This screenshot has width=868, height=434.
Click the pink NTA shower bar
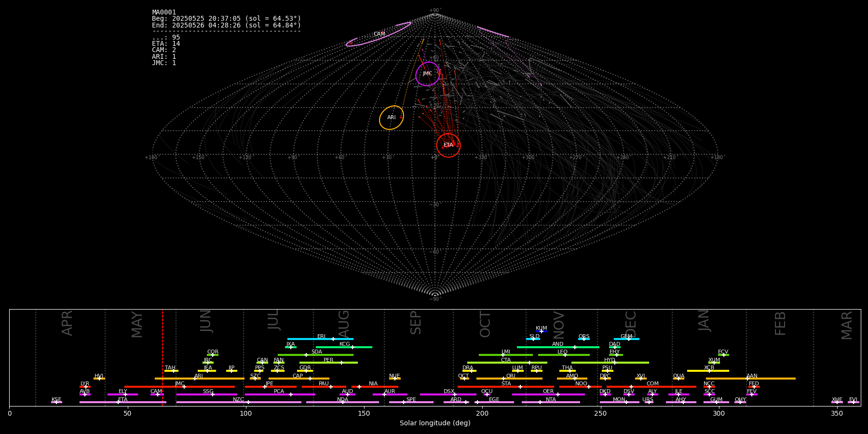[551, 402]
